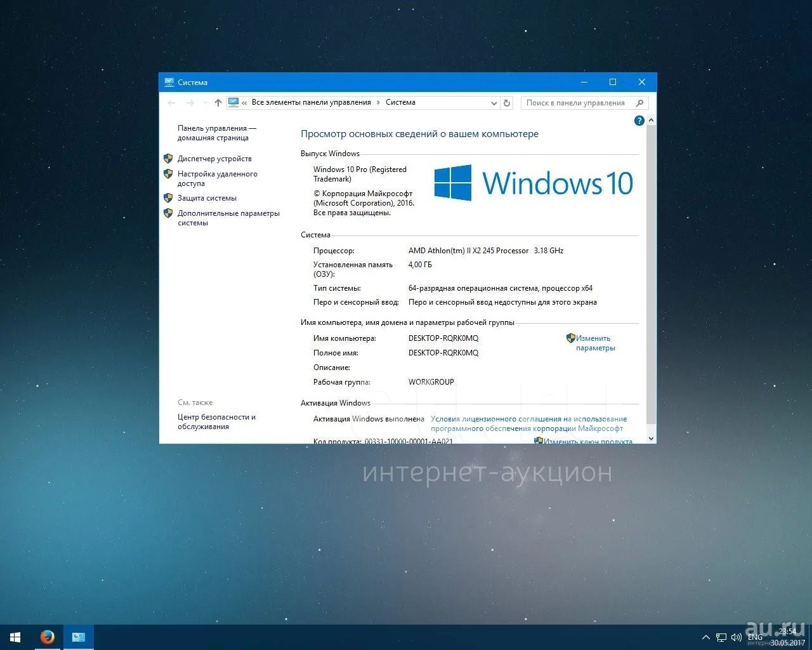Open the volume tray icon
This screenshot has width=812, height=650.
[736, 637]
